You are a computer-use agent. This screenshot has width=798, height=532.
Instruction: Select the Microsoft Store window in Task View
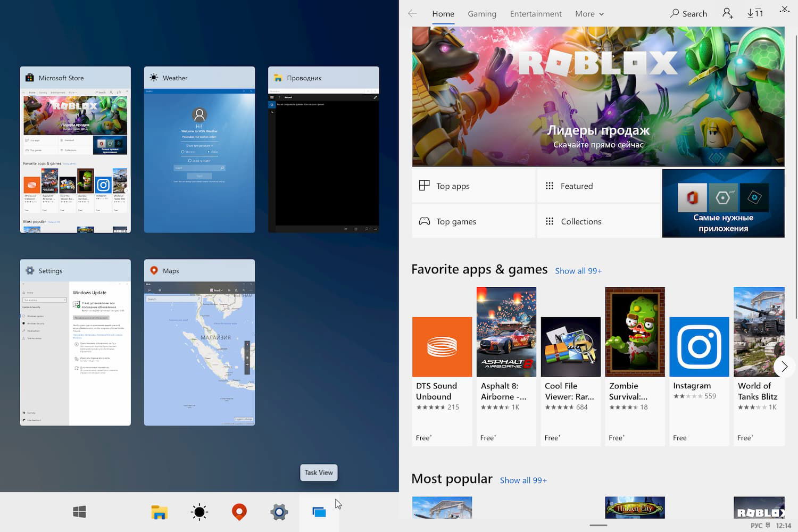(x=75, y=149)
